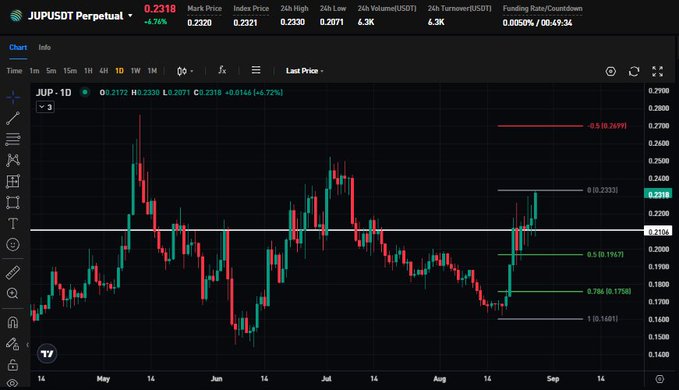
Task: Activate the zoom in tool
Action: coord(13,293)
